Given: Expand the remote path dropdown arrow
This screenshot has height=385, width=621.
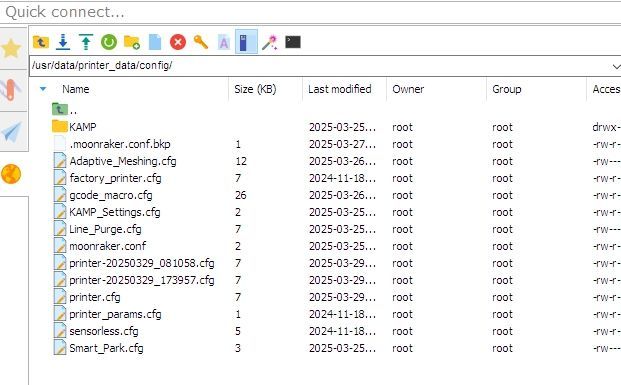Looking at the screenshot, I should coord(616,66).
